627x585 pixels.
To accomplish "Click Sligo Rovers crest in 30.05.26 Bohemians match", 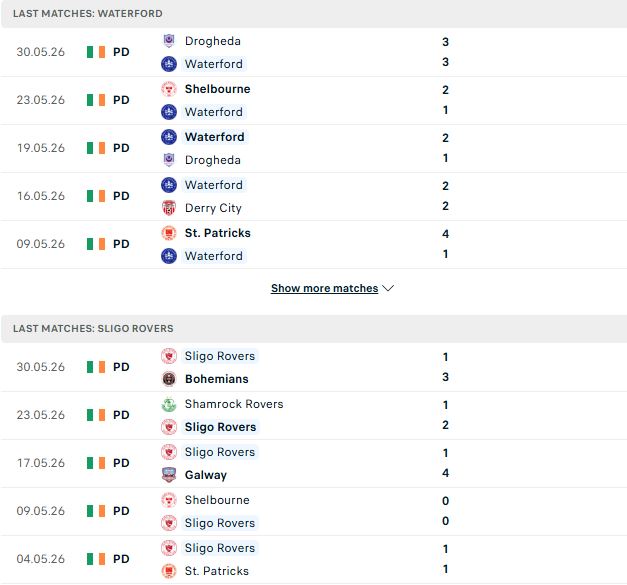I will 169,356.
